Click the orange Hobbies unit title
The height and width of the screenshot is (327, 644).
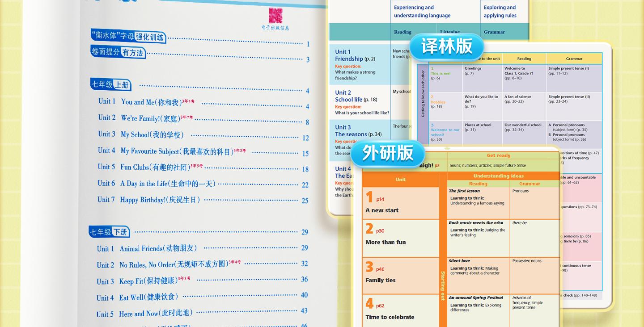438,102
